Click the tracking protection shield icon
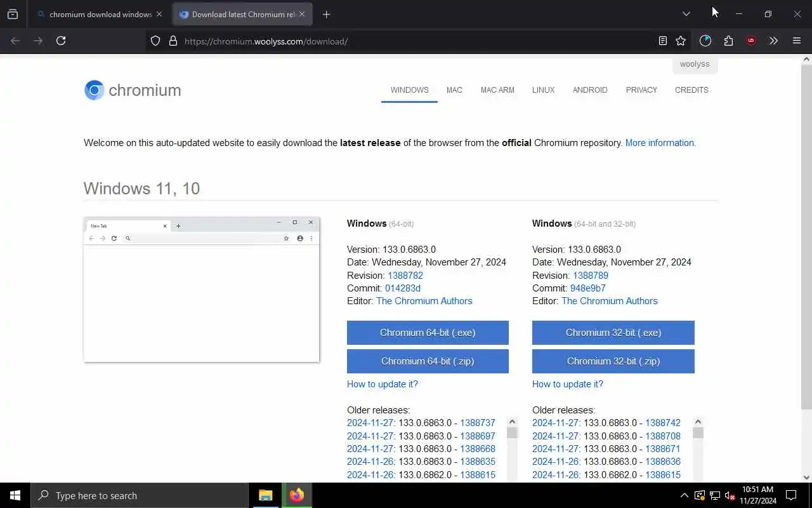This screenshot has width=812, height=508. click(155, 41)
